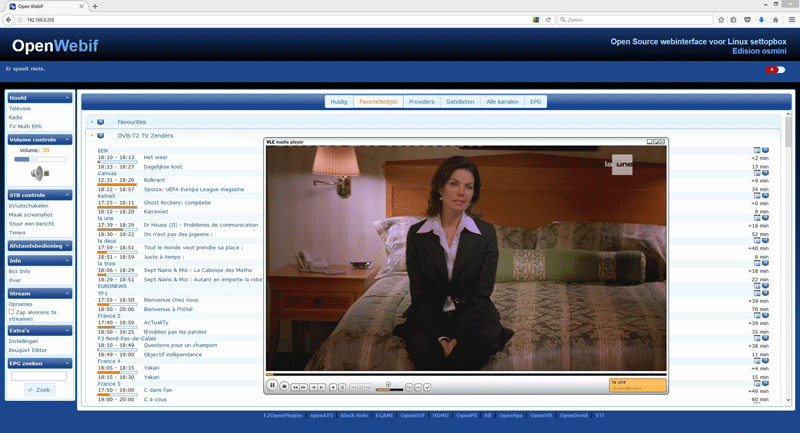Collapse the Info sidebar section
This screenshot has height=433, width=800.
pyautogui.click(x=67, y=260)
